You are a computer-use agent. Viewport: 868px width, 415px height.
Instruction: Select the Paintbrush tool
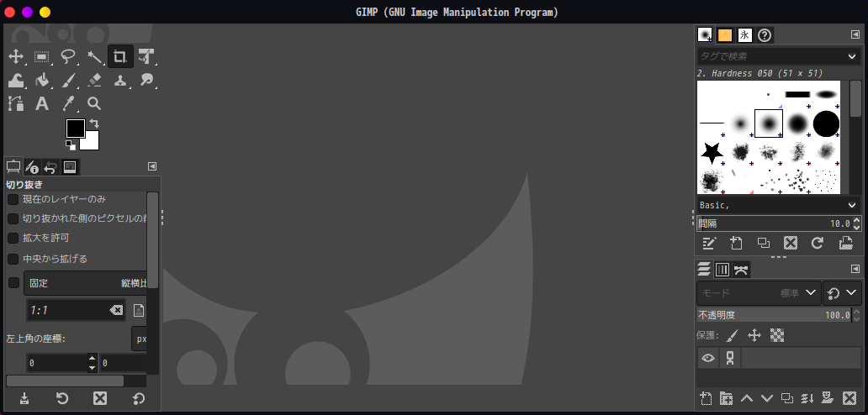68,80
